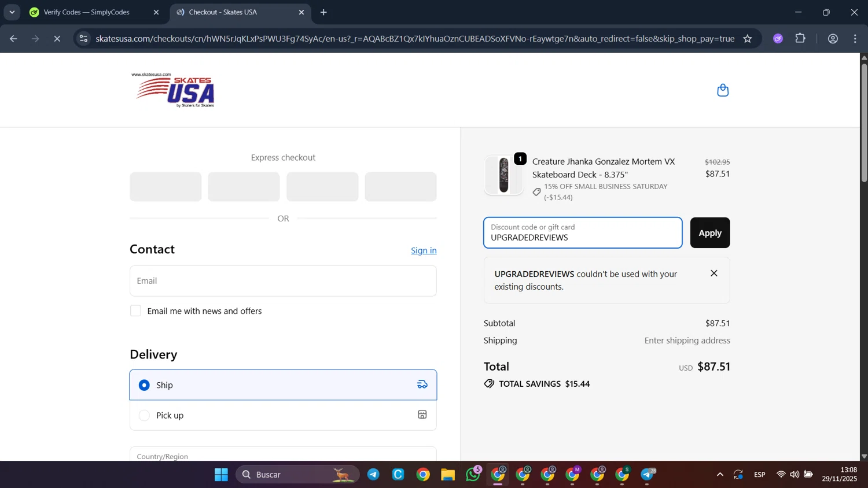Show hidden system tray icons
This screenshot has height=488, width=868.
(x=720, y=475)
